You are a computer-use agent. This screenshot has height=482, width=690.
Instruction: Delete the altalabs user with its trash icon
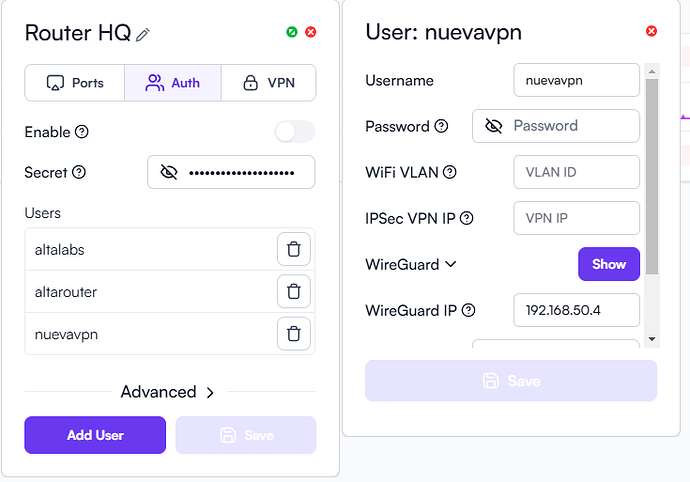(x=294, y=250)
